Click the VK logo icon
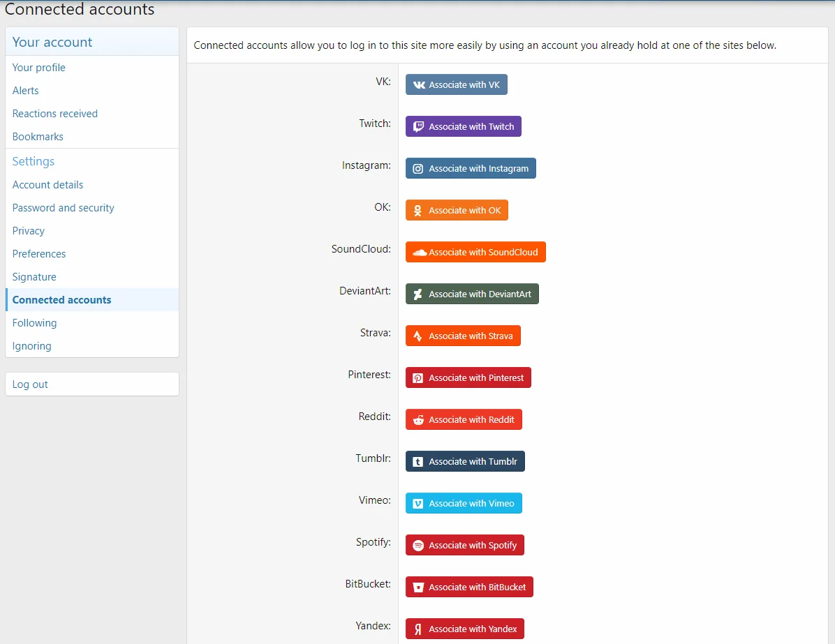This screenshot has height=644, width=835. click(419, 84)
